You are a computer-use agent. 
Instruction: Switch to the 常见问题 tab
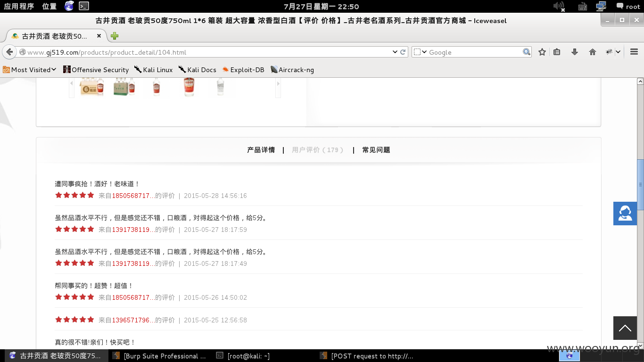point(376,150)
